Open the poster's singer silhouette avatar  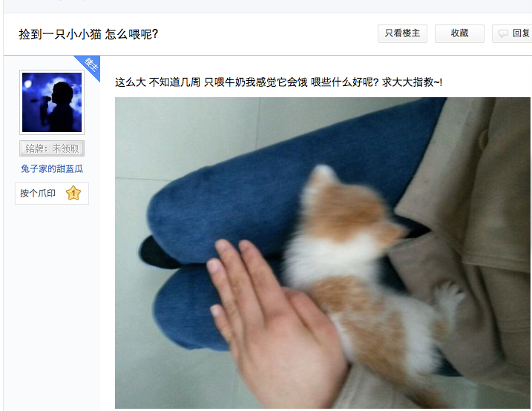pyautogui.click(x=52, y=102)
